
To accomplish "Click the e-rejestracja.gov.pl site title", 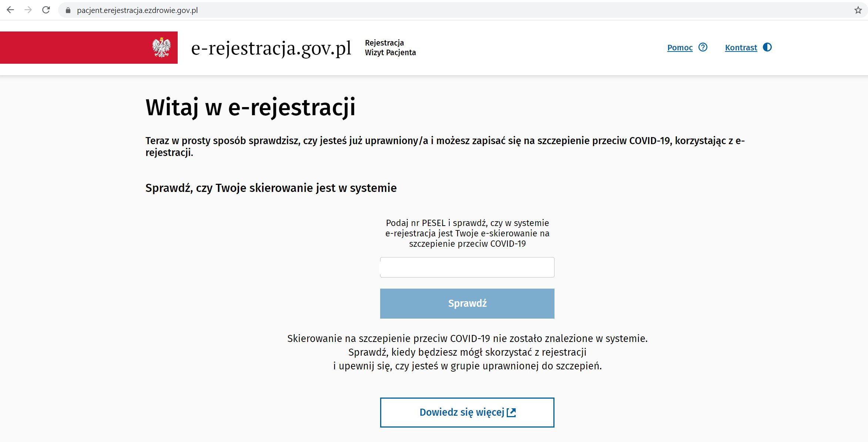I will (x=271, y=48).
